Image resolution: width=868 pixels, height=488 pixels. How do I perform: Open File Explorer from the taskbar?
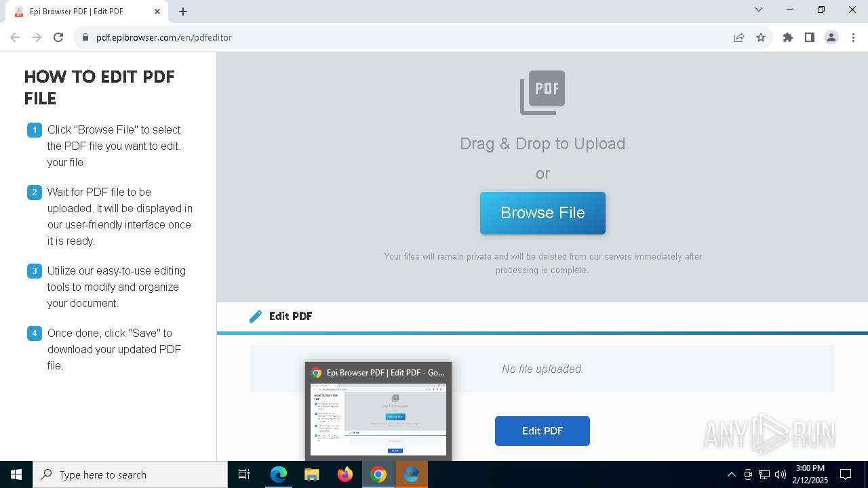312,474
